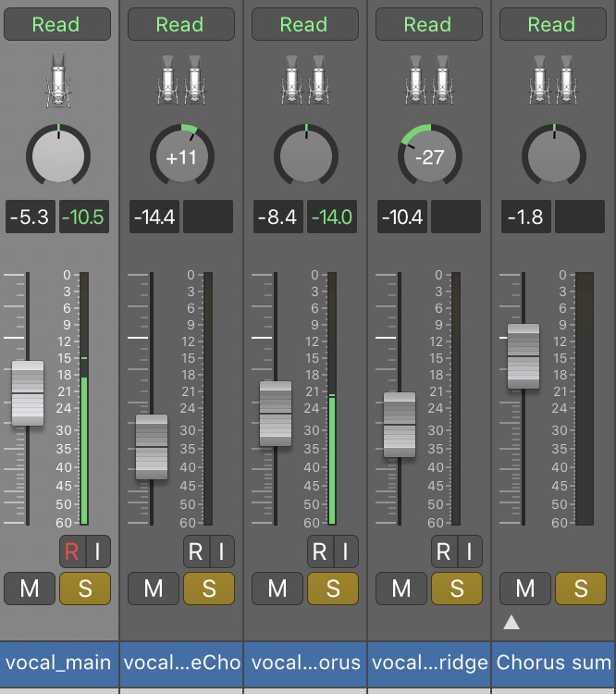Click the Chorus sum volume fader handle

523,356
